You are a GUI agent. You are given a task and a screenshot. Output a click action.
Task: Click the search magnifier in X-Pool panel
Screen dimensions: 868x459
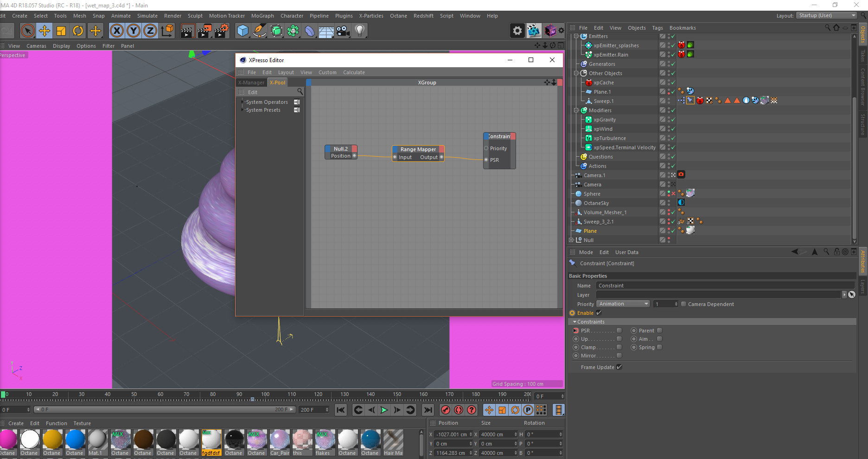point(300,92)
